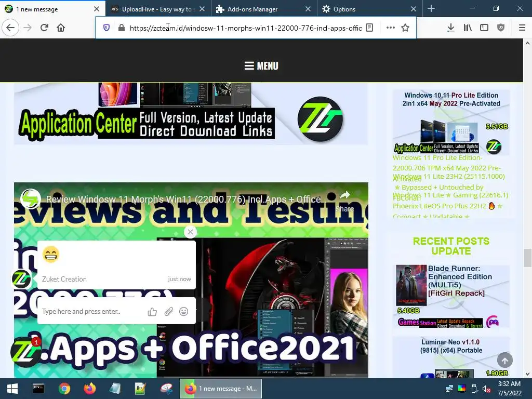Open Firefox pinned taskbar icon
This screenshot has width=532, height=399.
click(x=90, y=389)
